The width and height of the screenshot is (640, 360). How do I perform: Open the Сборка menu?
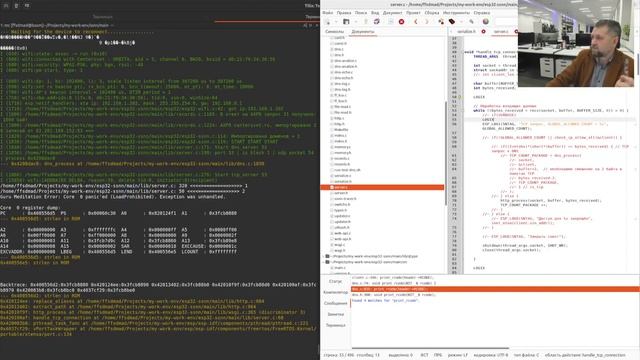pos(431,13)
